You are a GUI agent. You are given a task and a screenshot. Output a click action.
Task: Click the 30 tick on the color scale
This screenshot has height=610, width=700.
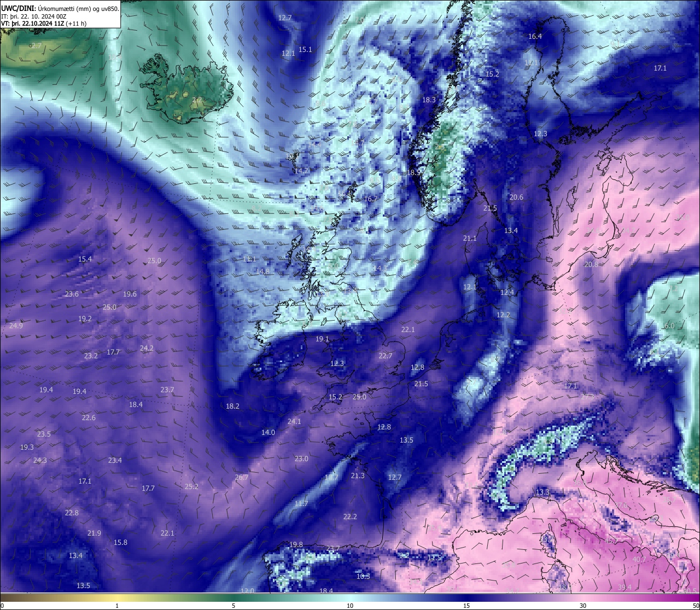click(583, 606)
